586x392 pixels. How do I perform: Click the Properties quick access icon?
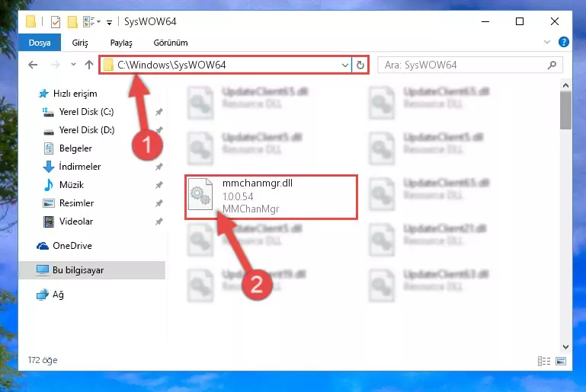click(56, 22)
